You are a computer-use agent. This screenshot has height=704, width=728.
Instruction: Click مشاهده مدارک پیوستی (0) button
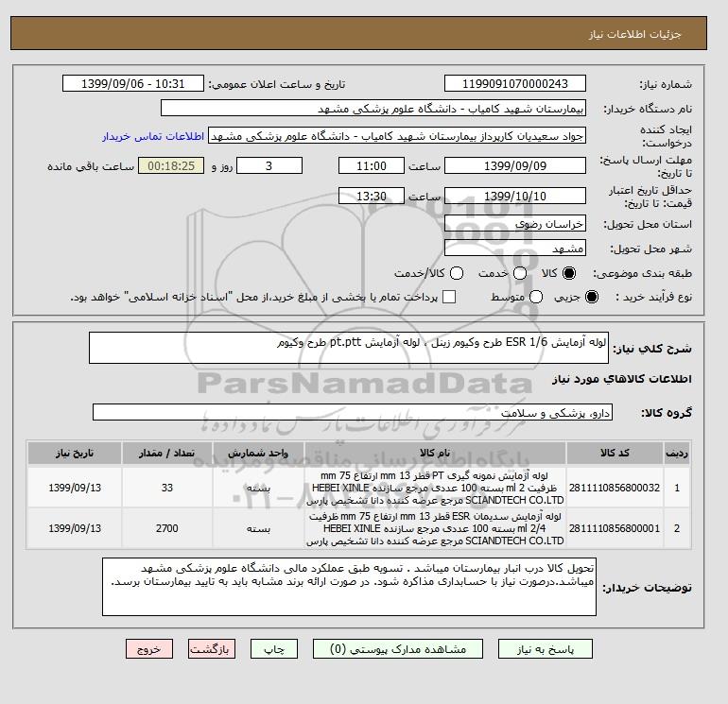click(398, 649)
